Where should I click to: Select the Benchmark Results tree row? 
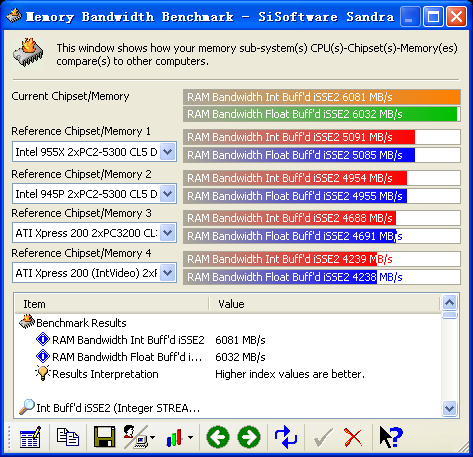point(73,323)
